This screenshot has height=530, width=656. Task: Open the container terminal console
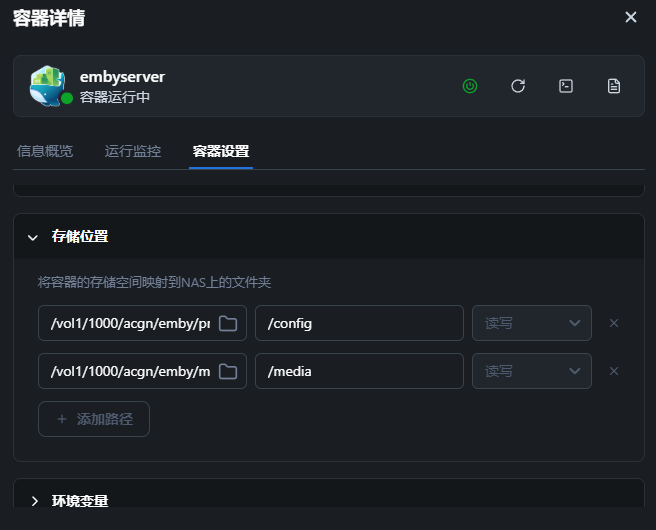pos(566,86)
